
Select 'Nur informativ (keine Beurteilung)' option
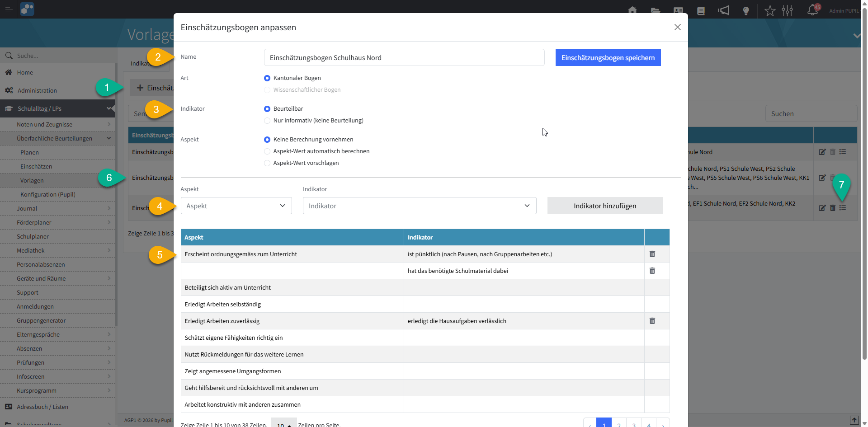click(267, 121)
